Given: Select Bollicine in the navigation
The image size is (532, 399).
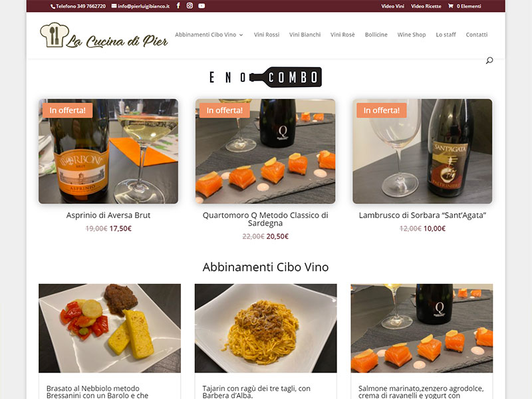Looking at the screenshot, I should [x=376, y=35].
